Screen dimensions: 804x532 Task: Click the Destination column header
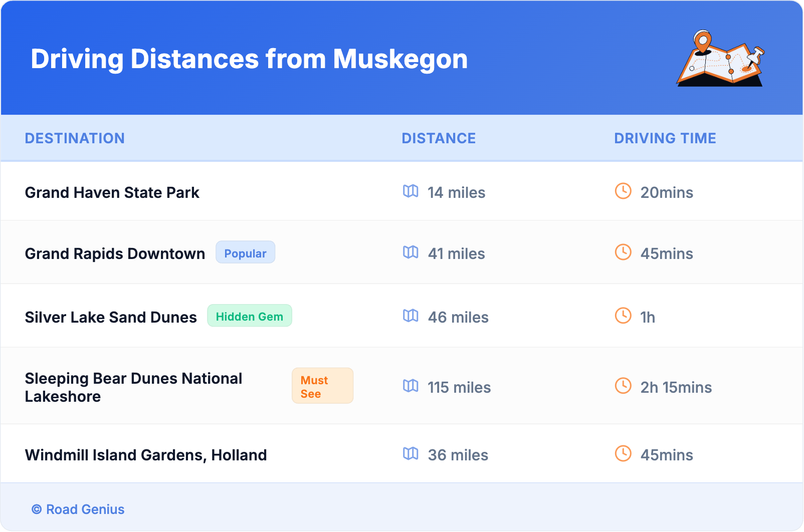point(75,138)
